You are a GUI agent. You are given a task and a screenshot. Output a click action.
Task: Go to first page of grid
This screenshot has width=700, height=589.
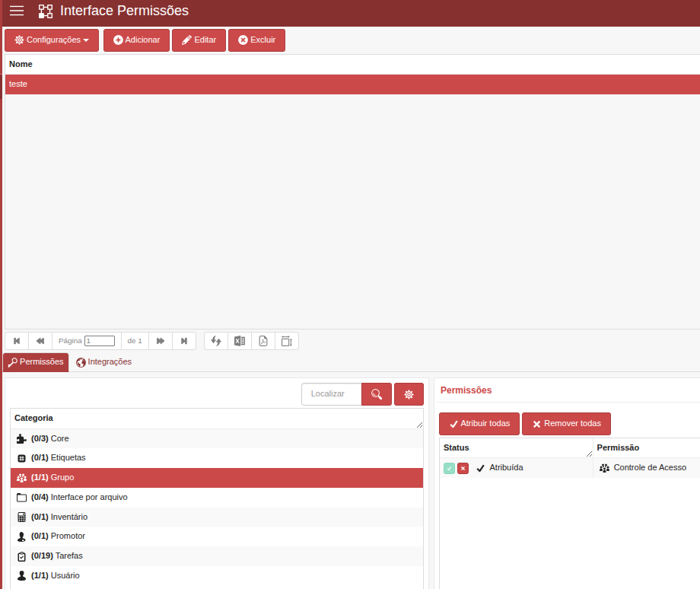pyautogui.click(x=17, y=341)
